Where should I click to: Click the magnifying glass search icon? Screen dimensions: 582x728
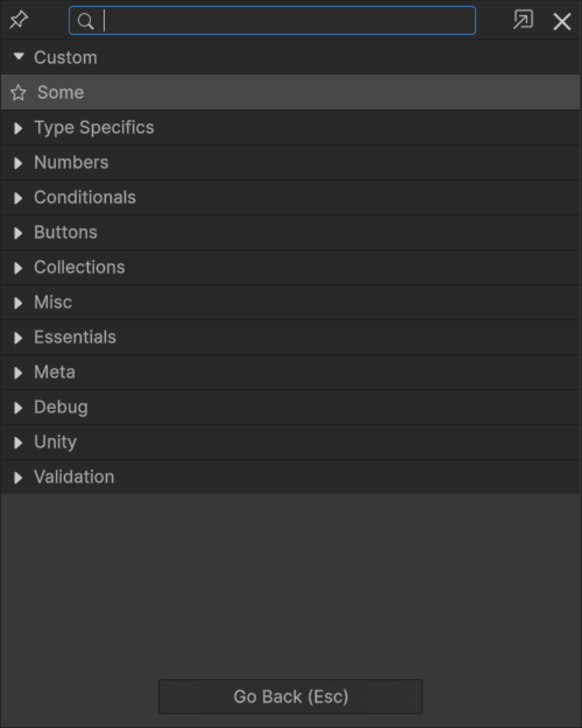pos(85,21)
